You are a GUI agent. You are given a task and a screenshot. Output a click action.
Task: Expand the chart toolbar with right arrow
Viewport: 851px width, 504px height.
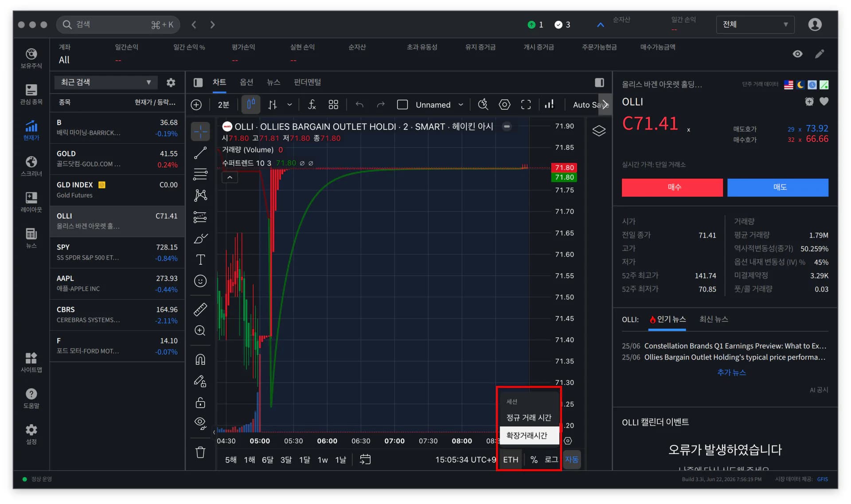(605, 105)
